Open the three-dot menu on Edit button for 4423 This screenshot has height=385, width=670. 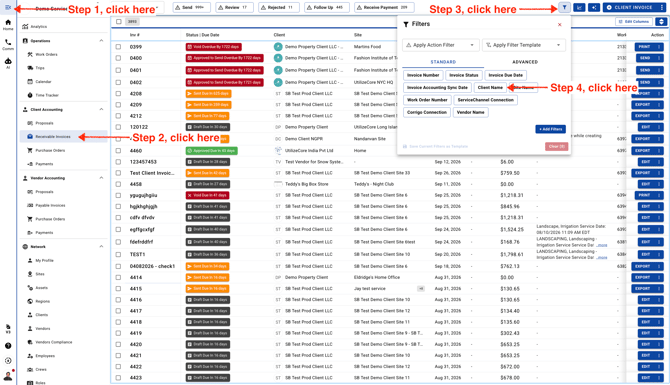[659, 378]
